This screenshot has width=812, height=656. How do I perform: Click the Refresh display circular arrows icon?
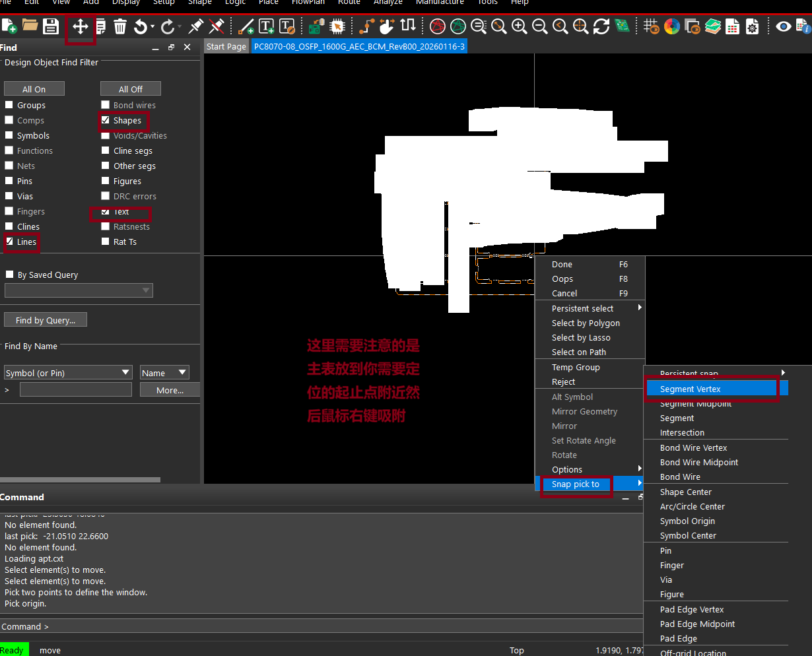pyautogui.click(x=601, y=26)
